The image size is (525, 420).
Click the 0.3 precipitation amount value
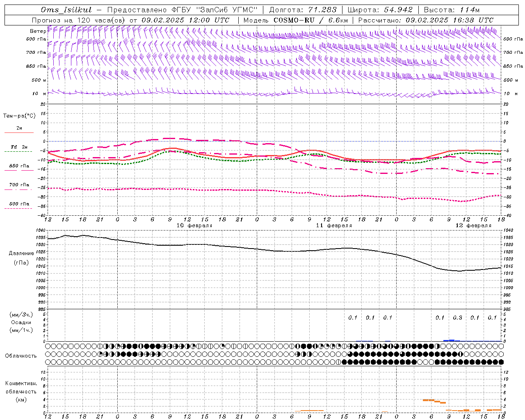point(457,317)
